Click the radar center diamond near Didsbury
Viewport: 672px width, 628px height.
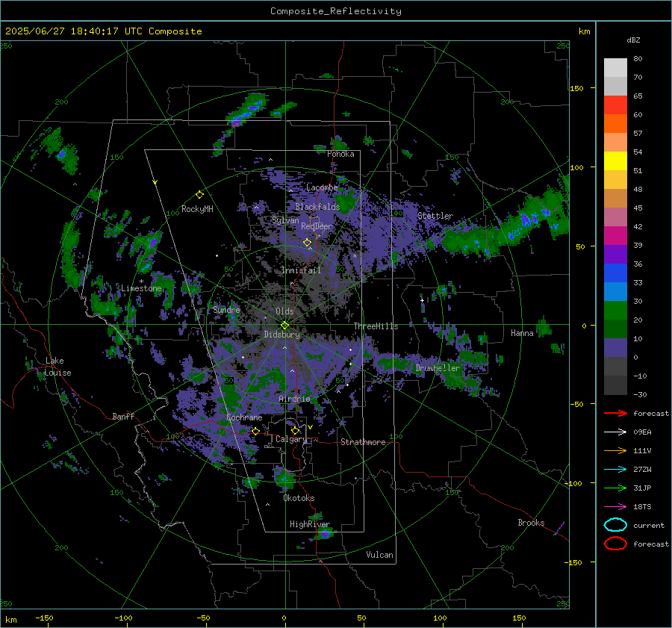(x=284, y=326)
